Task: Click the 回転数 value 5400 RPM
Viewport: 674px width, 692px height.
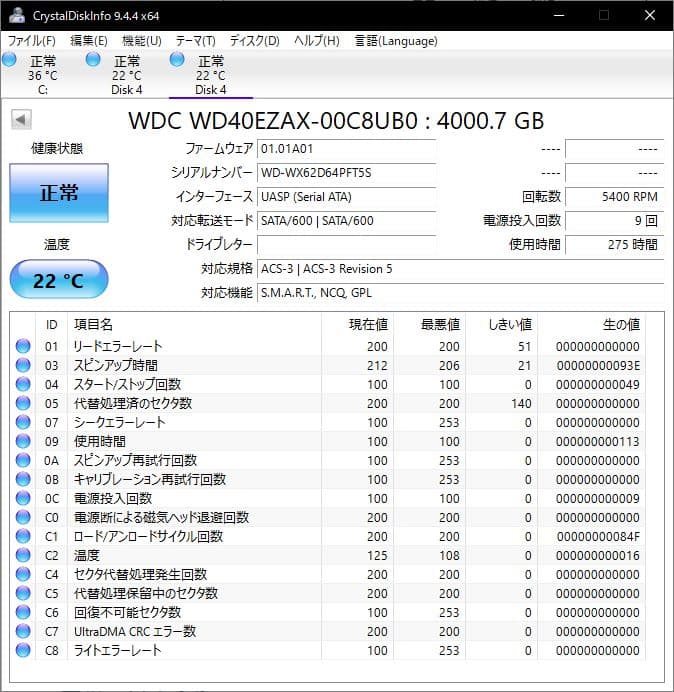Action: pos(614,196)
